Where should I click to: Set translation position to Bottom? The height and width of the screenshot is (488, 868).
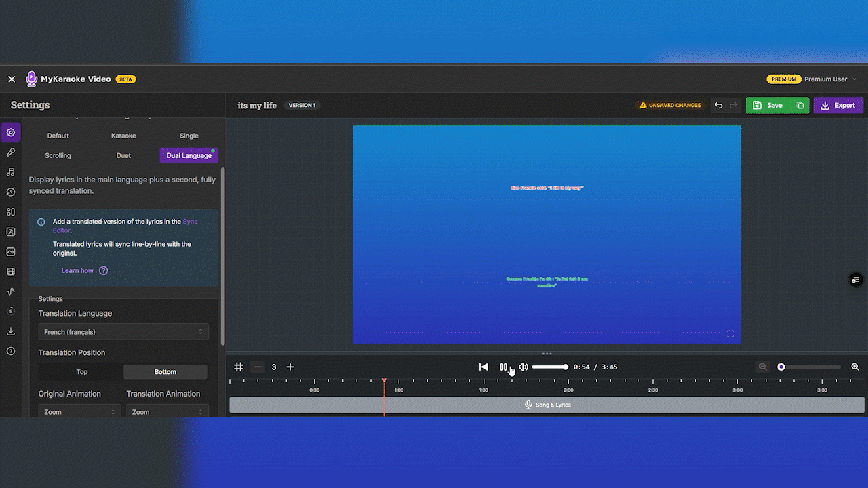point(165,372)
